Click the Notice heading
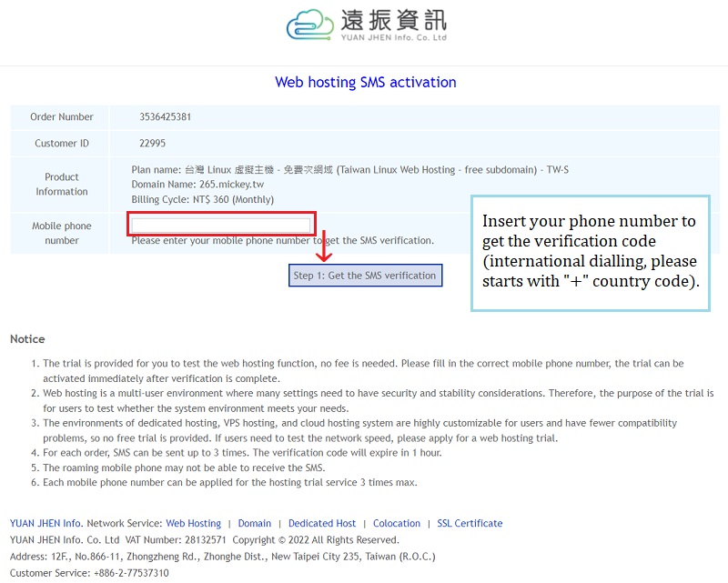Screen dimensions: 728x583 [27, 339]
